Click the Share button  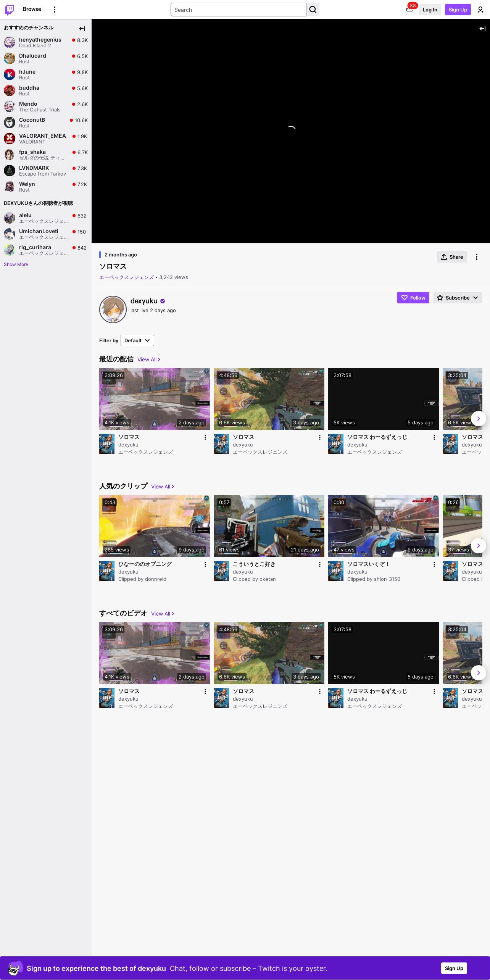pyautogui.click(x=452, y=257)
